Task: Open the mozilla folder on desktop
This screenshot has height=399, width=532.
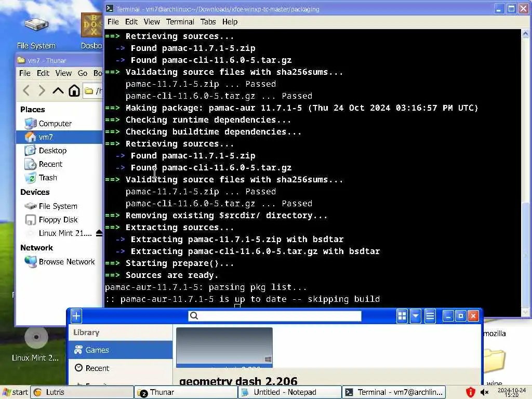Action: 495,334
